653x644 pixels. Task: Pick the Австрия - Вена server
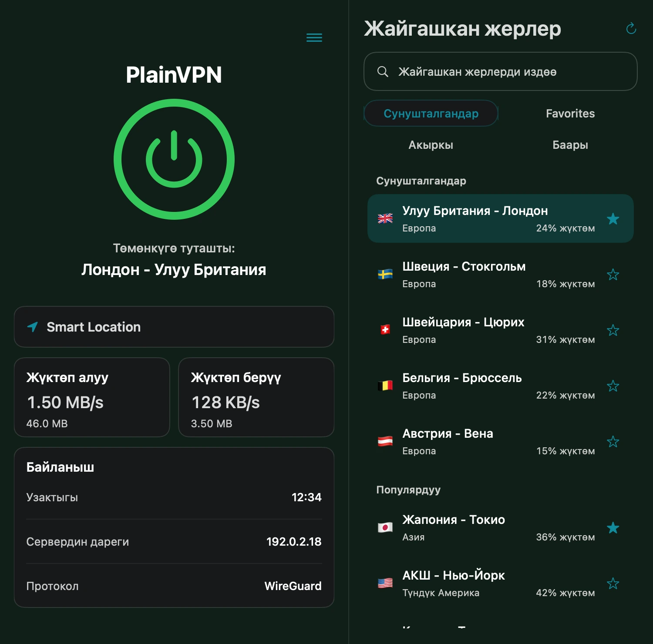[x=501, y=441]
